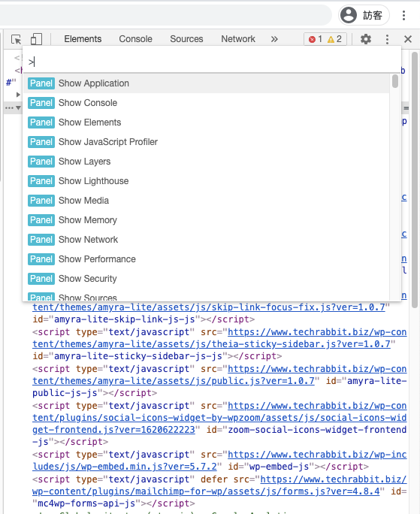The width and height of the screenshot is (420, 514).
Task: Close the DevTools panel
Action: click(x=408, y=39)
